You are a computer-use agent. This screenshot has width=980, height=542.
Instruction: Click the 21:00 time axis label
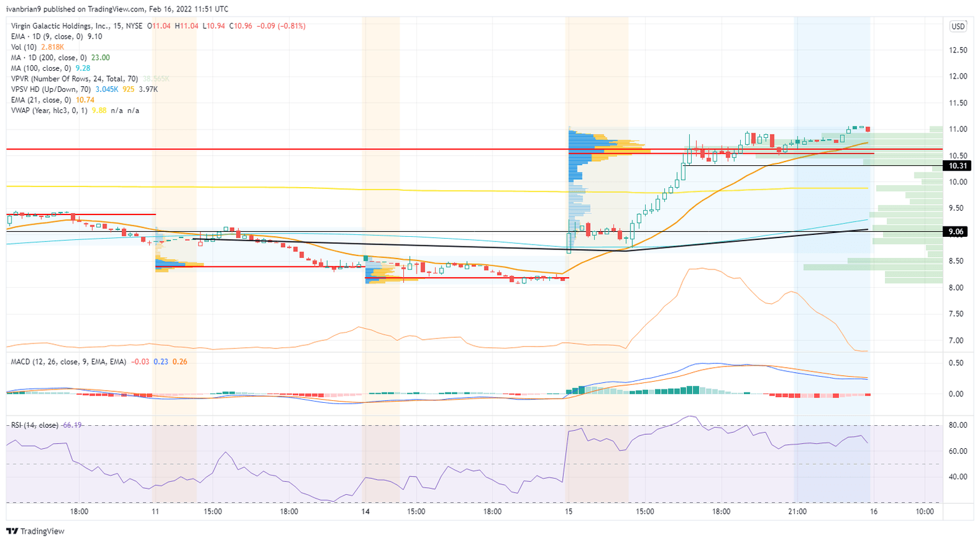tap(798, 512)
